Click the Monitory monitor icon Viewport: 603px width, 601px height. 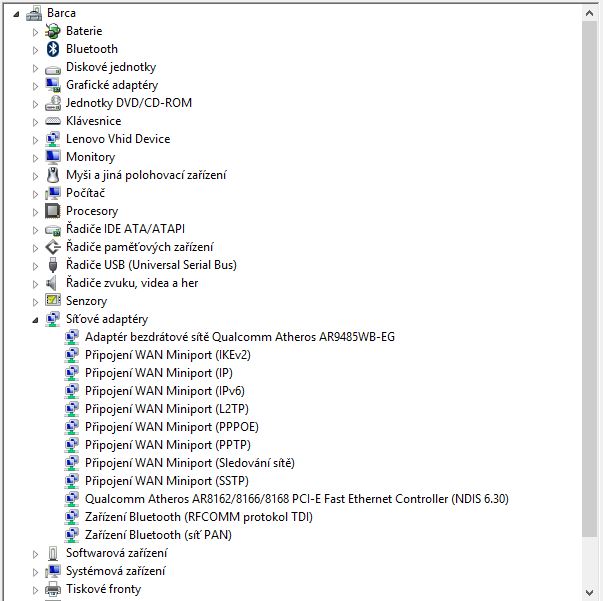[x=53, y=157]
